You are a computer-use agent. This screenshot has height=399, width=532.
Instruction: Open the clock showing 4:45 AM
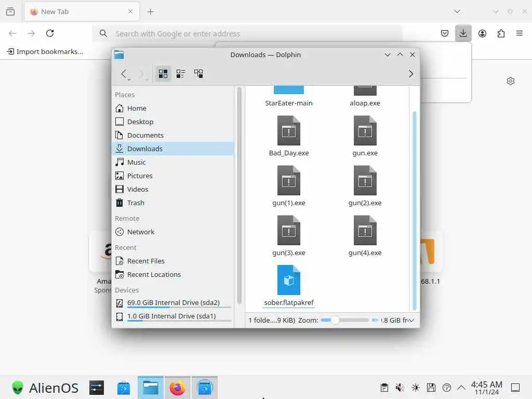click(x=486, y=388)
